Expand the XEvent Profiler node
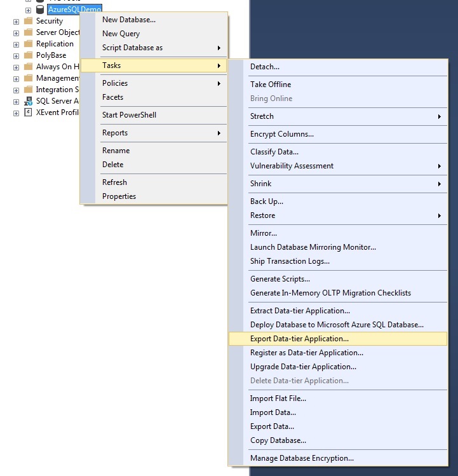Screen dimensions: 458x476 pos(16,113)
